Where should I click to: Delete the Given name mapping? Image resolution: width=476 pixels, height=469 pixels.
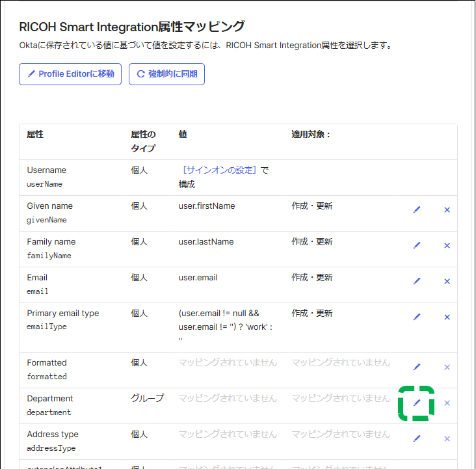click(x=447, y=209)
